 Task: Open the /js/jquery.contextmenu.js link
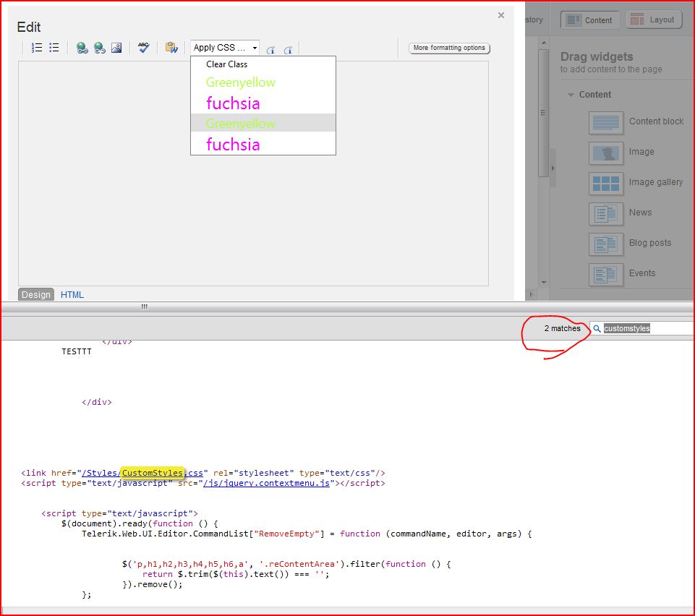point(266,483)
